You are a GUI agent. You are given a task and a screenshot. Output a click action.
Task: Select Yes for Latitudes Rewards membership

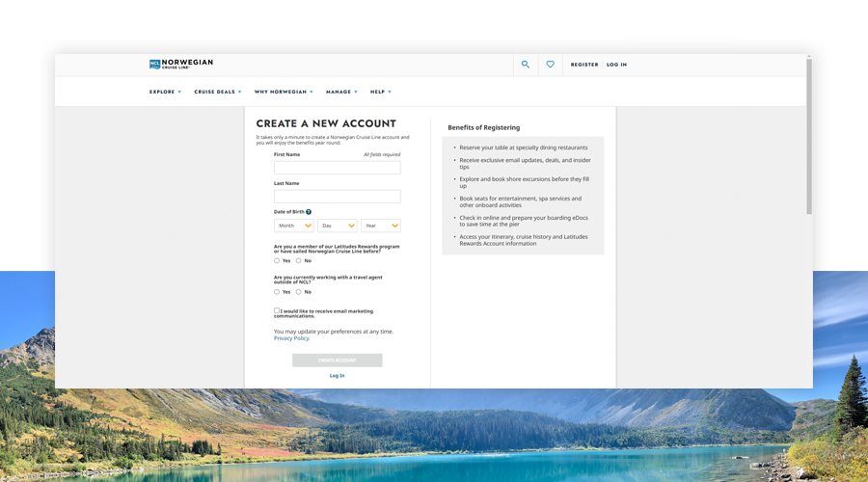pyautogui.click(x=277, y=260)
